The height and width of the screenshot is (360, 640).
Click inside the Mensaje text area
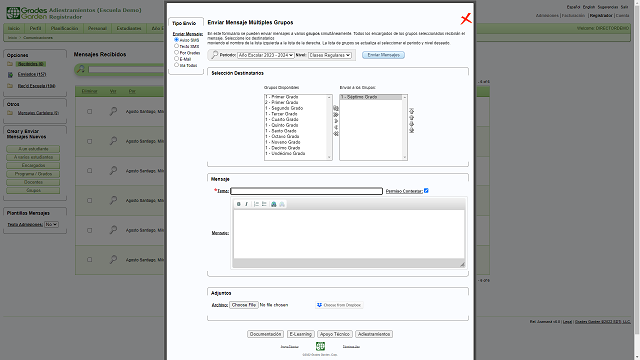click(349, 234)
